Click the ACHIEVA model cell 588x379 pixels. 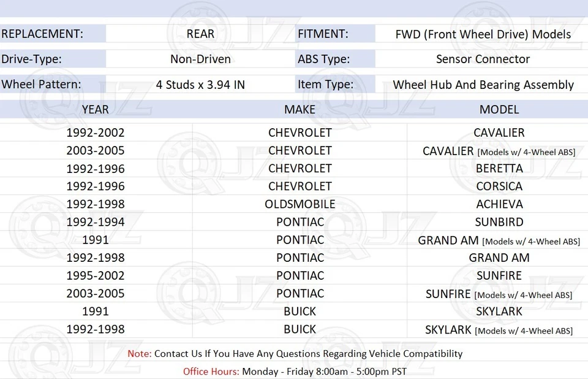coord(499,204)
